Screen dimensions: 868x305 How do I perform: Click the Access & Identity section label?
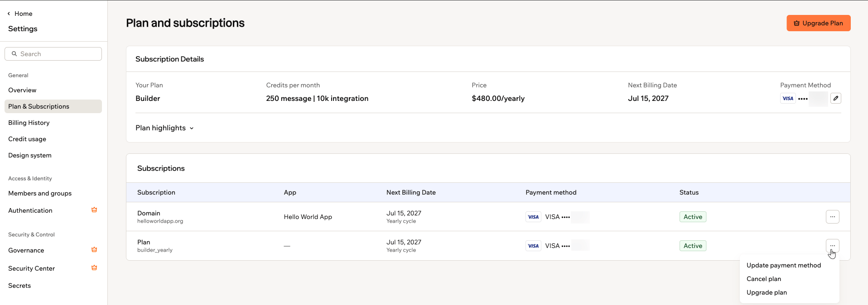tap(30, 178)
